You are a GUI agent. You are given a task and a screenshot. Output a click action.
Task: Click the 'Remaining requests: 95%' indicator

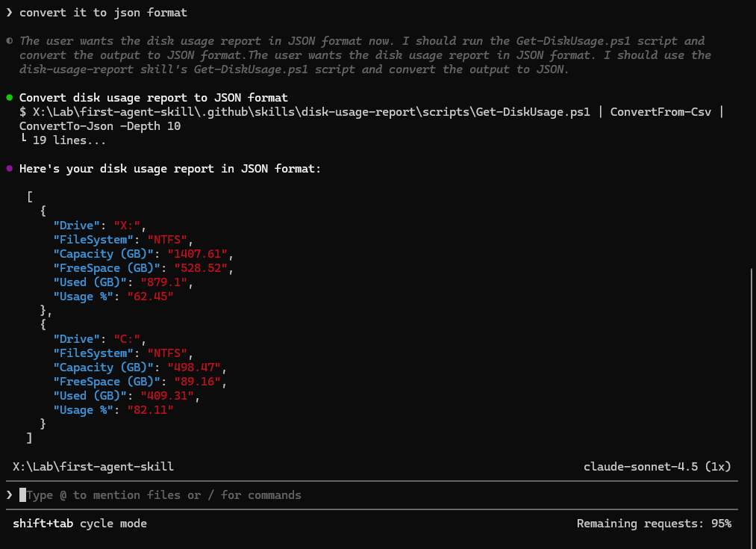coord(654,524)
